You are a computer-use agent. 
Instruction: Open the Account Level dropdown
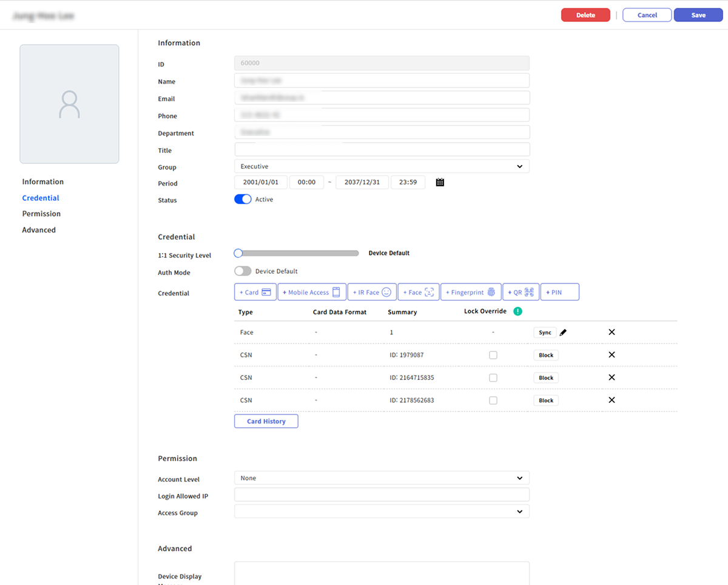382,478
